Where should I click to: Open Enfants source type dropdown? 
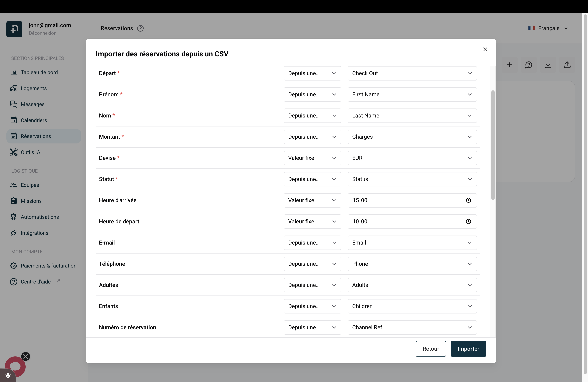[312, 306]
